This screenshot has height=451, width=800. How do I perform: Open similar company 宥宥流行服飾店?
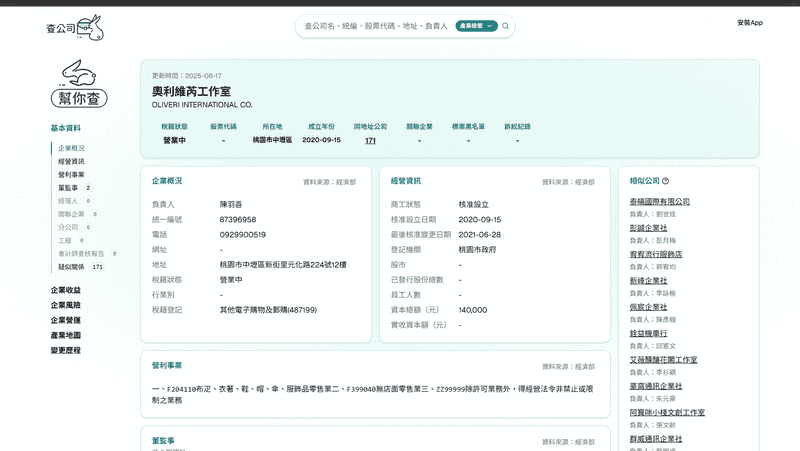656,254
